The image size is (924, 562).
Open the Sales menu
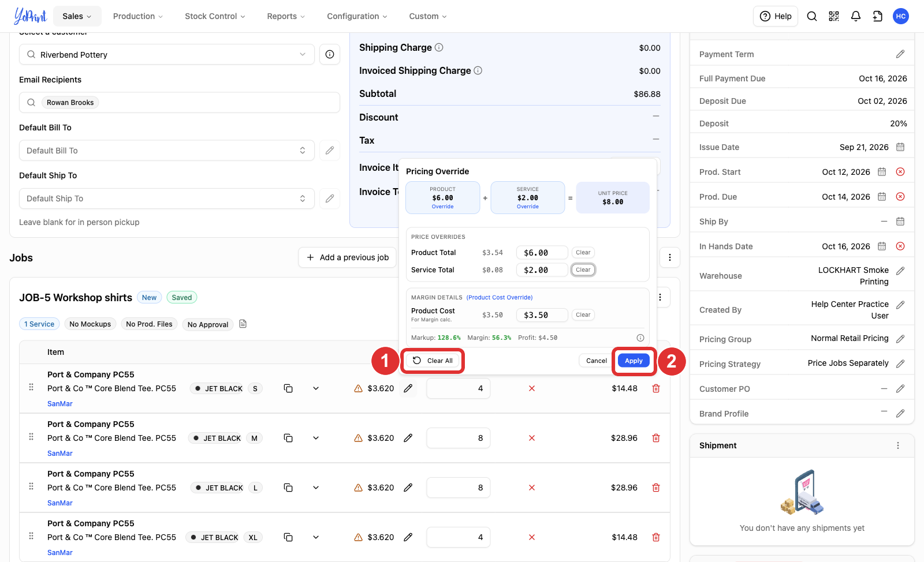pyautogui.click(x=77, y=16)
